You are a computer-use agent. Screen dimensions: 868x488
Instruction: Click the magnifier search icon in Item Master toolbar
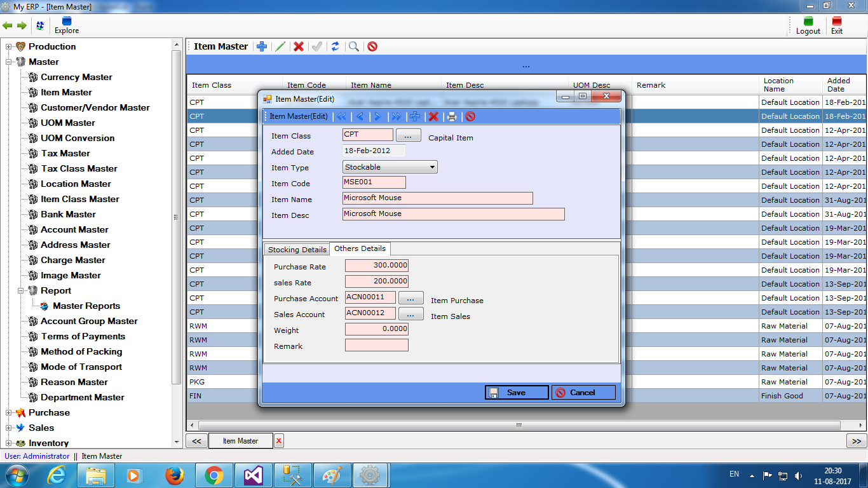pyautogui.click(x=354, y=46)
